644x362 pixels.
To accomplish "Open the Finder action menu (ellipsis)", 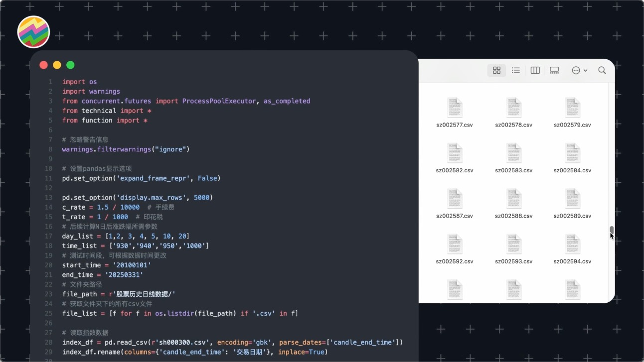I will (x=579, y=71).
